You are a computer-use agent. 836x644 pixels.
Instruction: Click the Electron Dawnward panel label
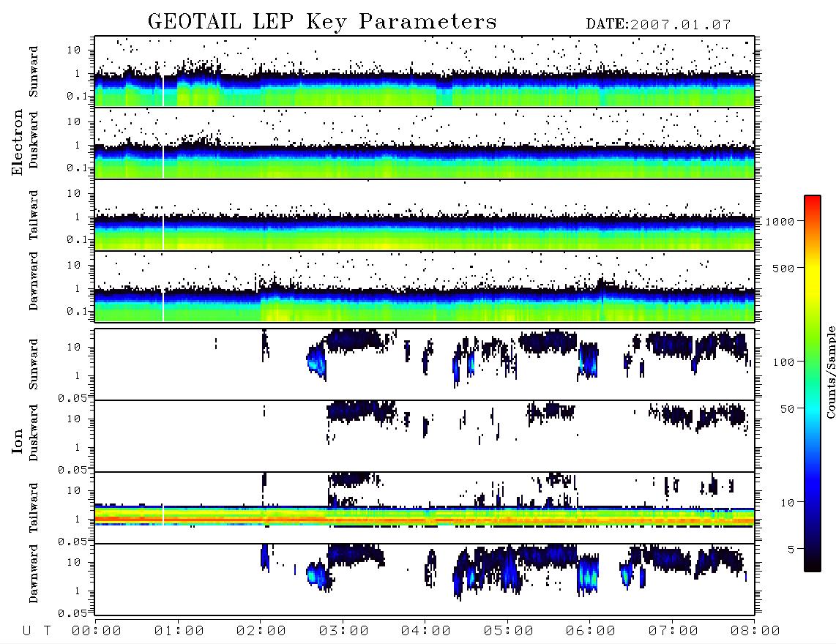(34, 282)
